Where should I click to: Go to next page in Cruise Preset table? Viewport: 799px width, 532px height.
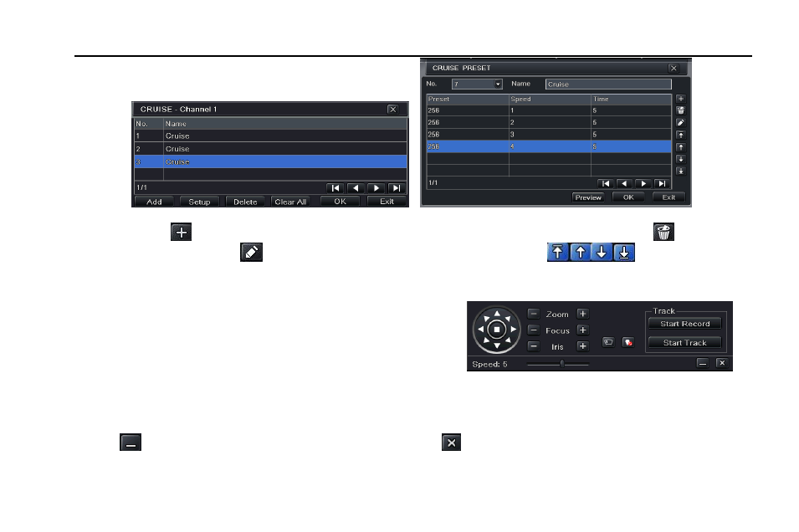643,183
